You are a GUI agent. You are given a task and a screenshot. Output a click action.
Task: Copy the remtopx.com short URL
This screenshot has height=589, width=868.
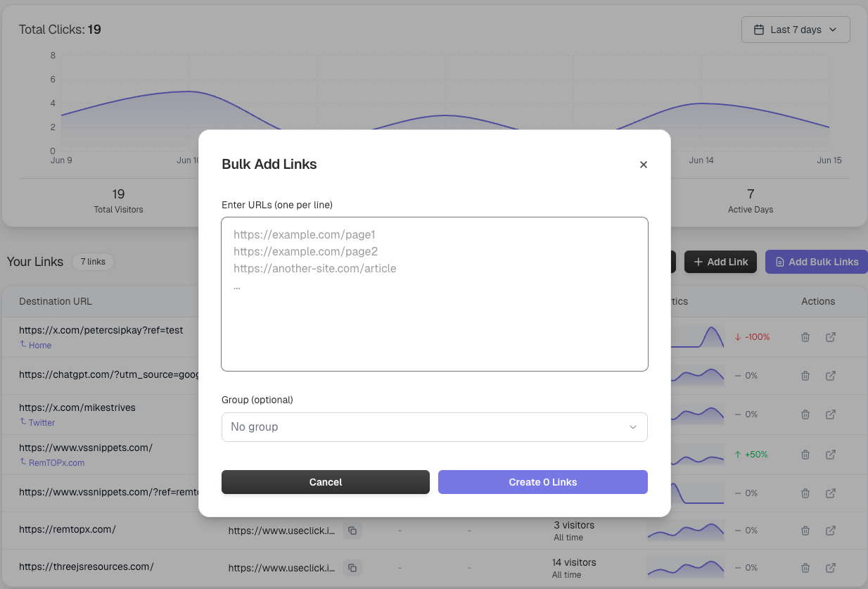coord(352,531)
